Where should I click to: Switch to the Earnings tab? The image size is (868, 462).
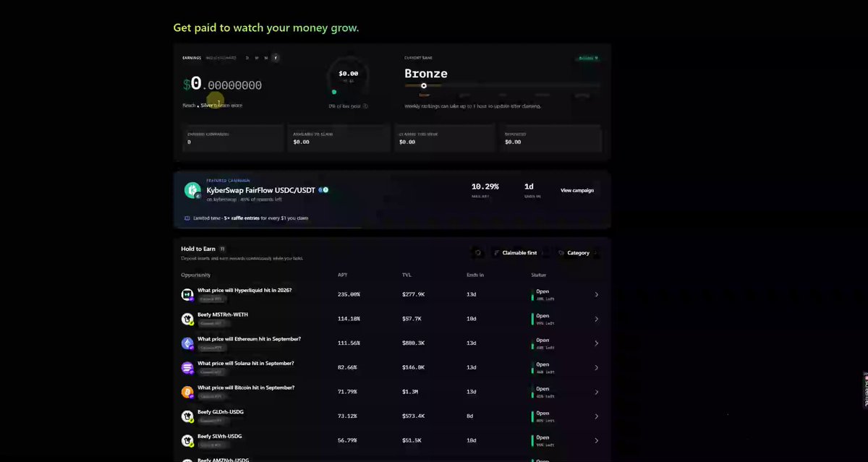pyautogui.click(x=192, y=58)
